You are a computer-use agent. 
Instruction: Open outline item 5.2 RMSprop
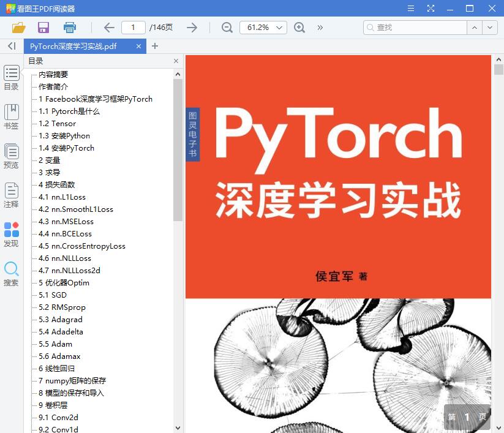62,307
